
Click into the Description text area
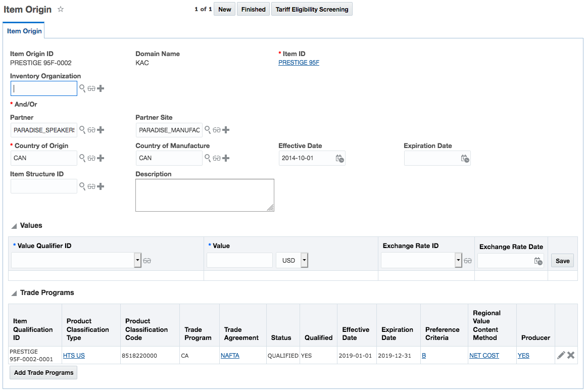pos(205,195)
